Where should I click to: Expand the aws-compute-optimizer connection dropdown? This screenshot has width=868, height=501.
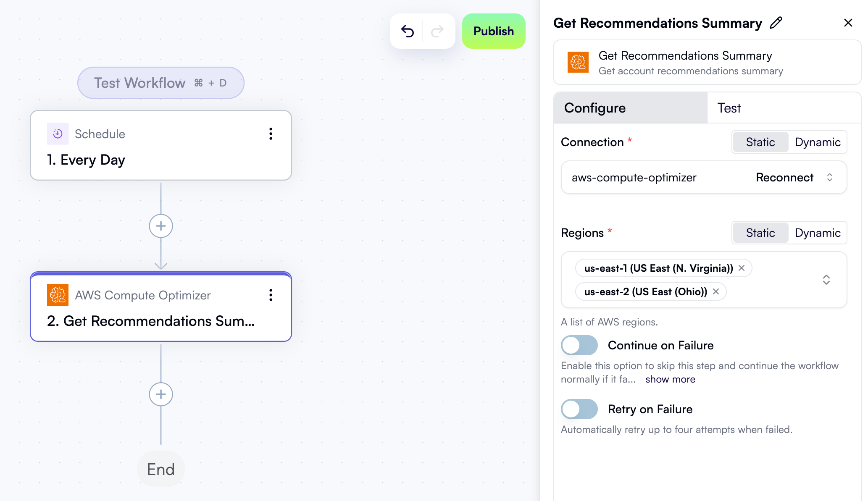(x=829, y=177)
